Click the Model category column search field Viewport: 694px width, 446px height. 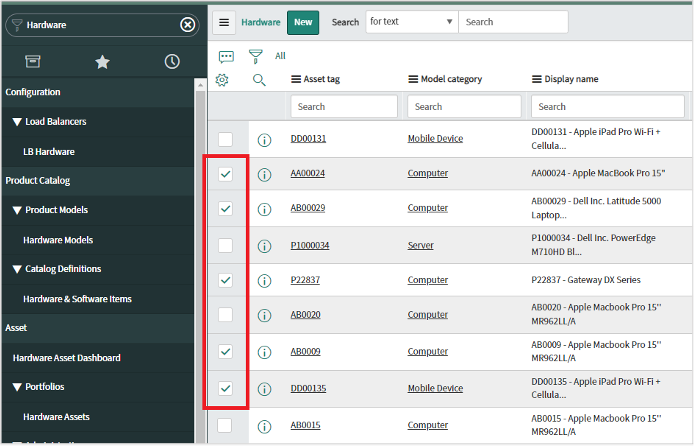(x=464, y=107)
